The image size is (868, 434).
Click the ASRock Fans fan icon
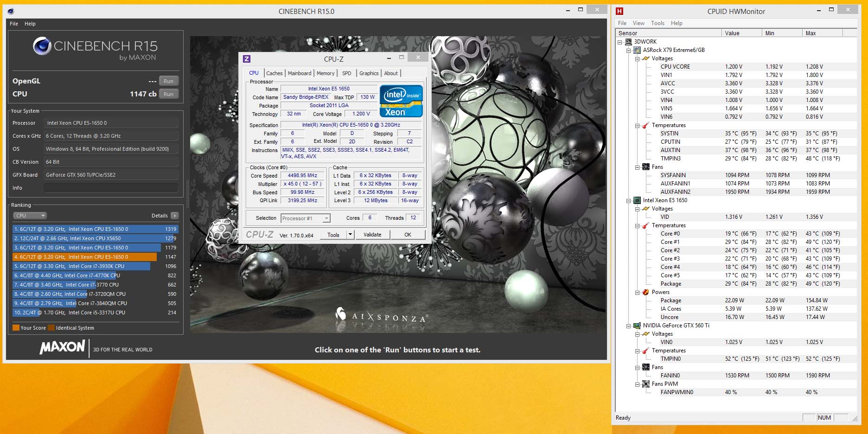tap(646, 167)
